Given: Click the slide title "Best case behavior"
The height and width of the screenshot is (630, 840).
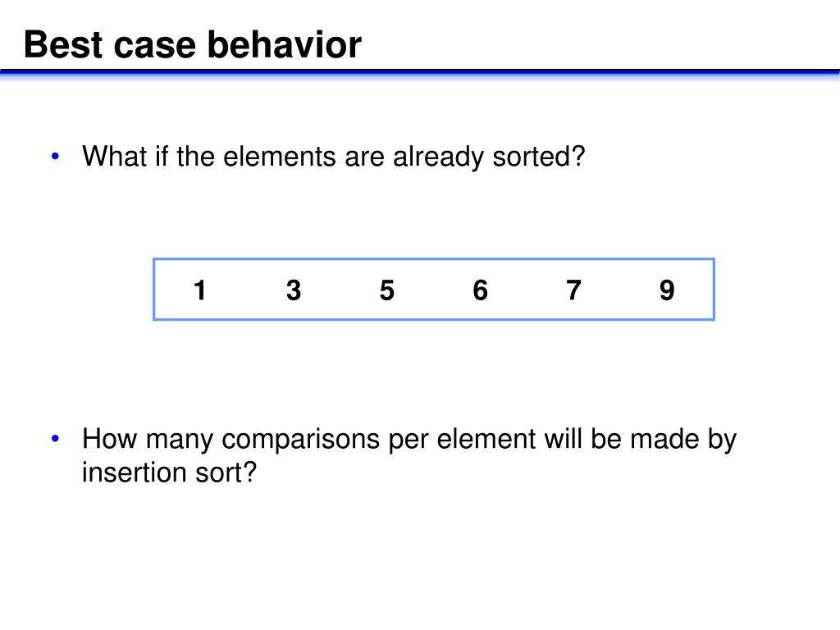Looking at the screenshot, I should [192, 44].
